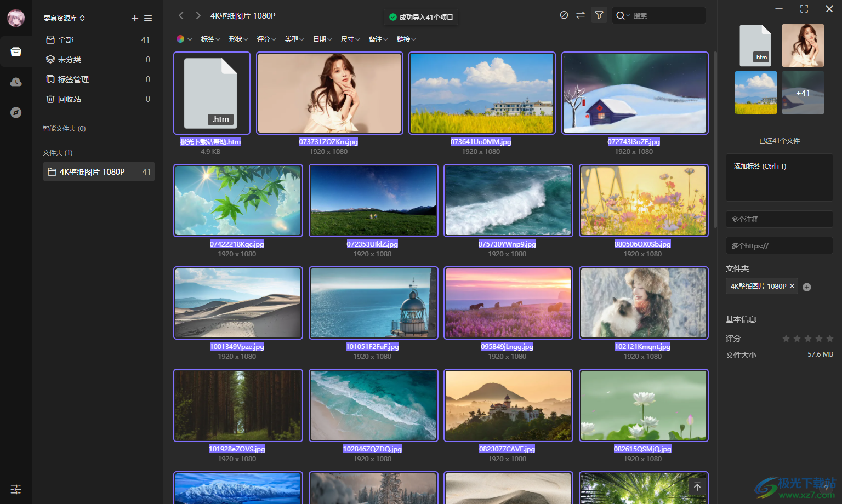The image size is (842, 504).
Task: Click the +41 preview tile in the details panel
Action: click(803, 93)
